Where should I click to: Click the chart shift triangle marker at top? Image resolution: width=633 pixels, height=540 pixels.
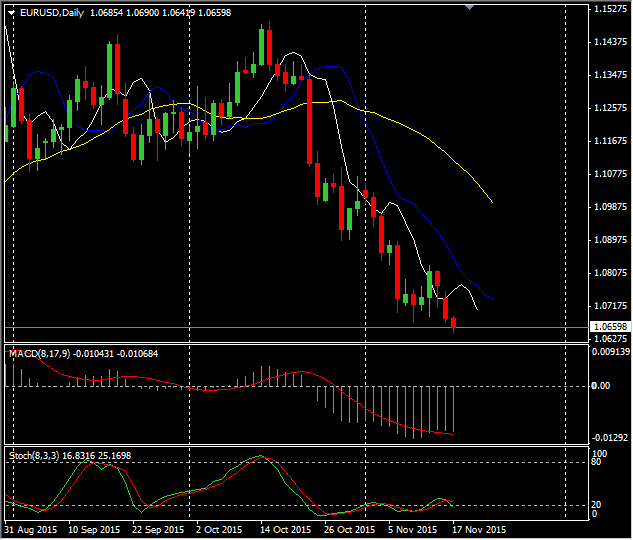[471, 6]
